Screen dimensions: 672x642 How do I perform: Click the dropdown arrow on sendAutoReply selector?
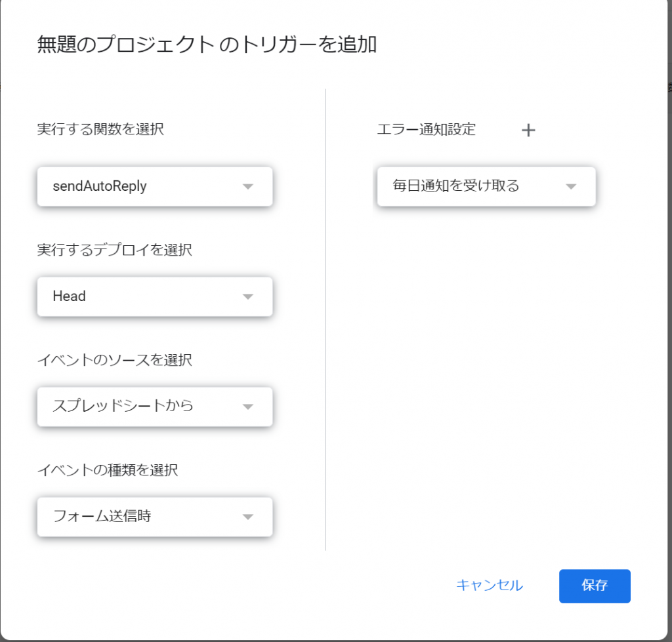(247, 186)
